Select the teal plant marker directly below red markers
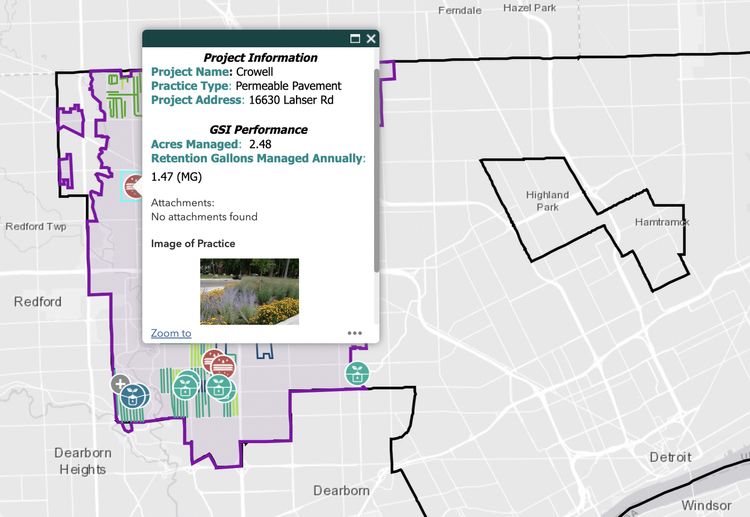Image resolution: width=750 pixels, height=517 pixels. (219, 387)
